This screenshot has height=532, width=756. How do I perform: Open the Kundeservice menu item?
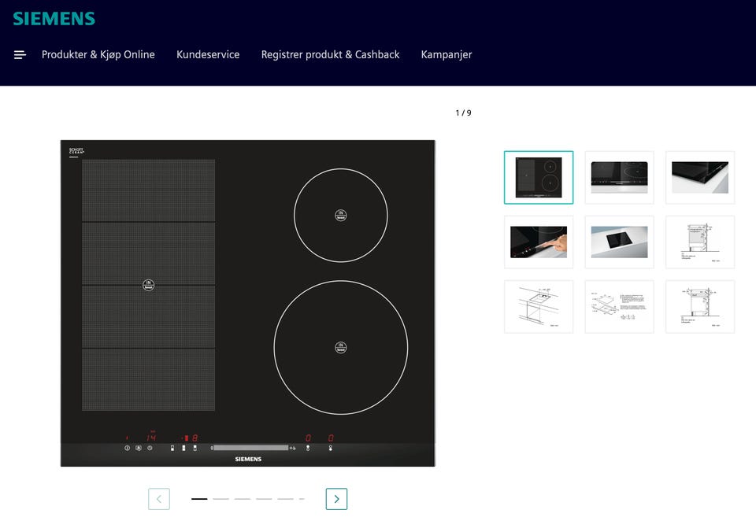pos(208,55)
